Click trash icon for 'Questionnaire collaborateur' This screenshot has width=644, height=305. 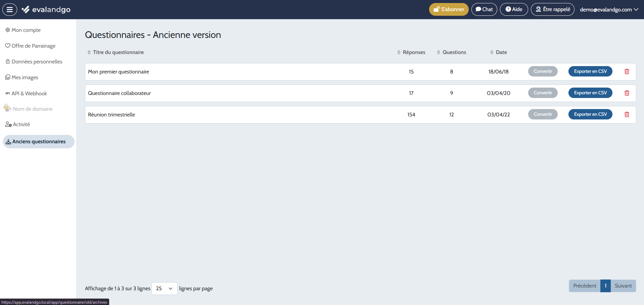[627, 93]
